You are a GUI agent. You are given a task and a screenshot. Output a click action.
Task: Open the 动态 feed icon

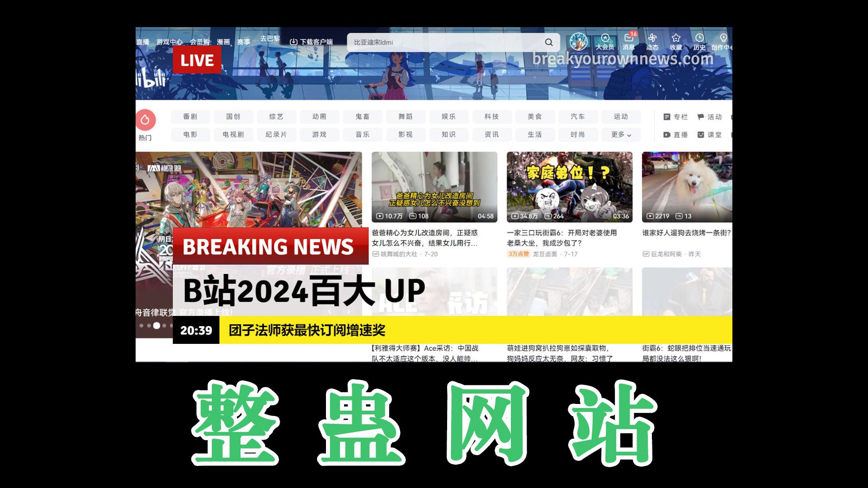click(652, 42)
